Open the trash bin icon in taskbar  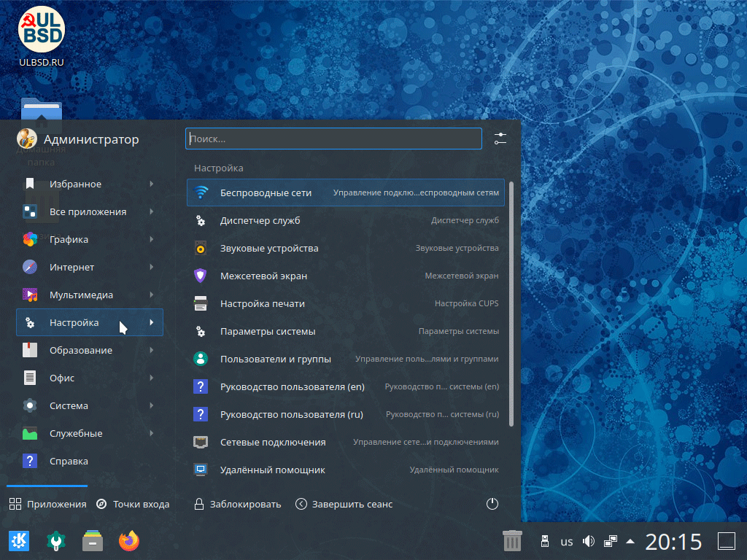click(x=513, y=541)
